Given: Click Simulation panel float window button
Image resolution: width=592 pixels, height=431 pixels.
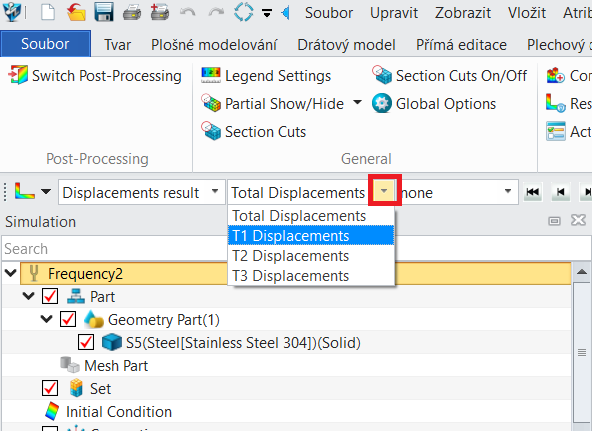Looking at the screenshot, I should [x=554, y=221].
